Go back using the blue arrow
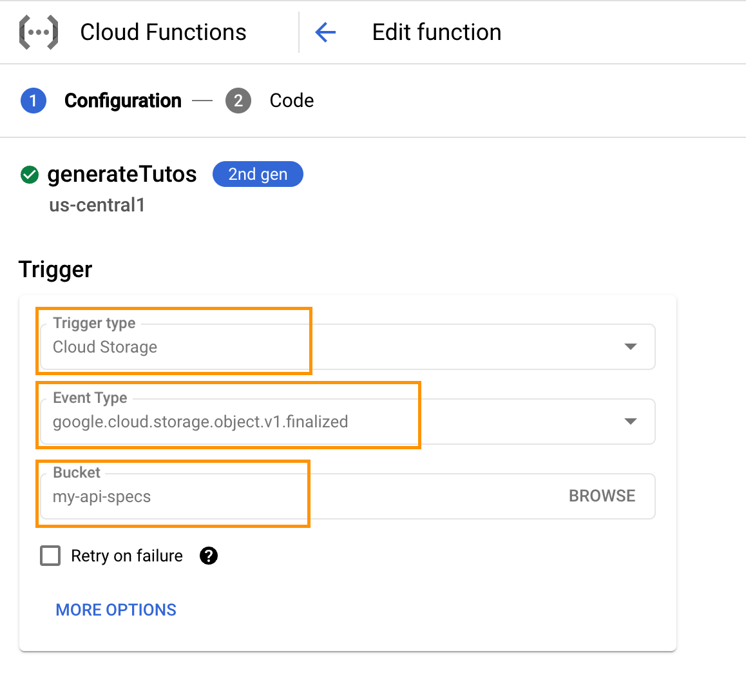 [x=325, y=32]
